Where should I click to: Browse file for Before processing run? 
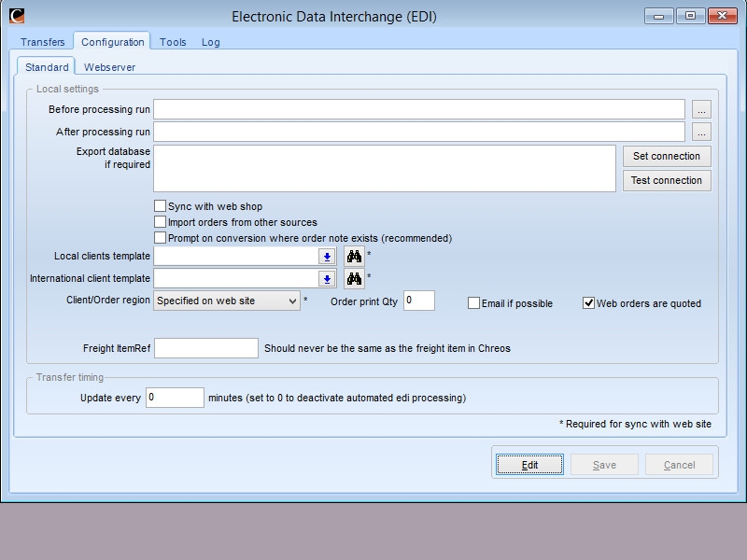point(701,109)
